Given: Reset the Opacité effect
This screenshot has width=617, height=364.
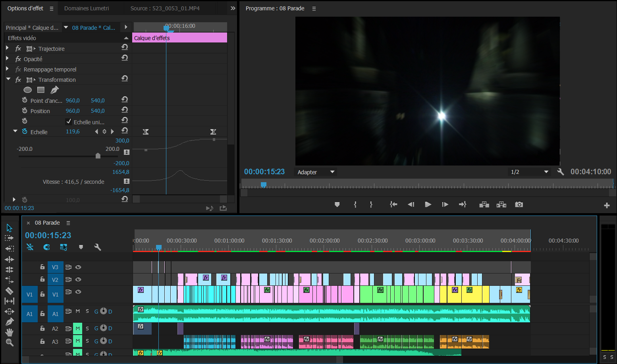Looking at the screenshot, I should [x=125, y=58].
